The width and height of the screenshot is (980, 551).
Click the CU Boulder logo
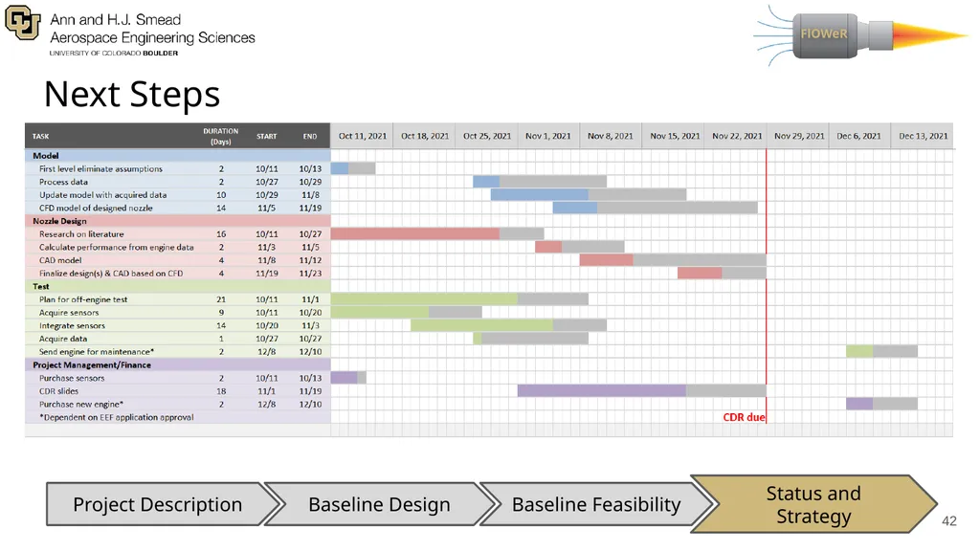(23, 23)
